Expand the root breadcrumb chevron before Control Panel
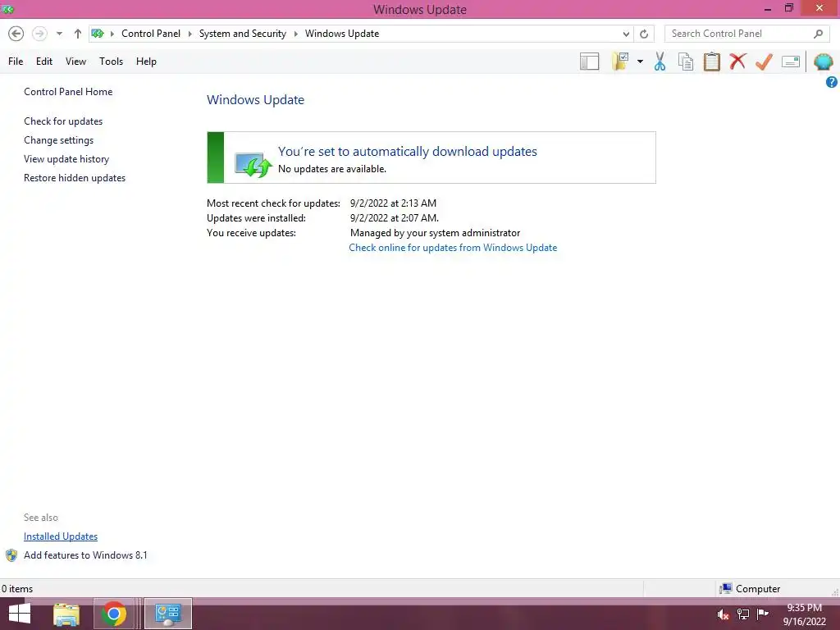 [x=112, y=34]
